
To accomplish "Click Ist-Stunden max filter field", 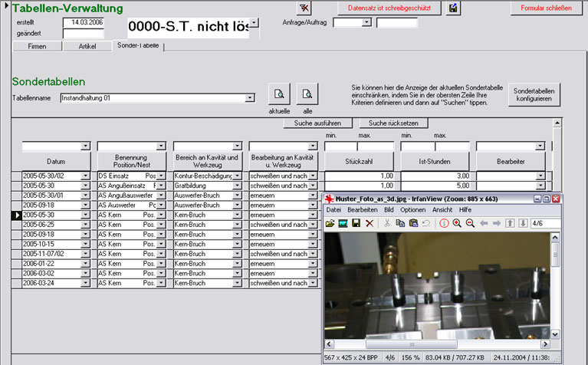I will pos(452,146).
